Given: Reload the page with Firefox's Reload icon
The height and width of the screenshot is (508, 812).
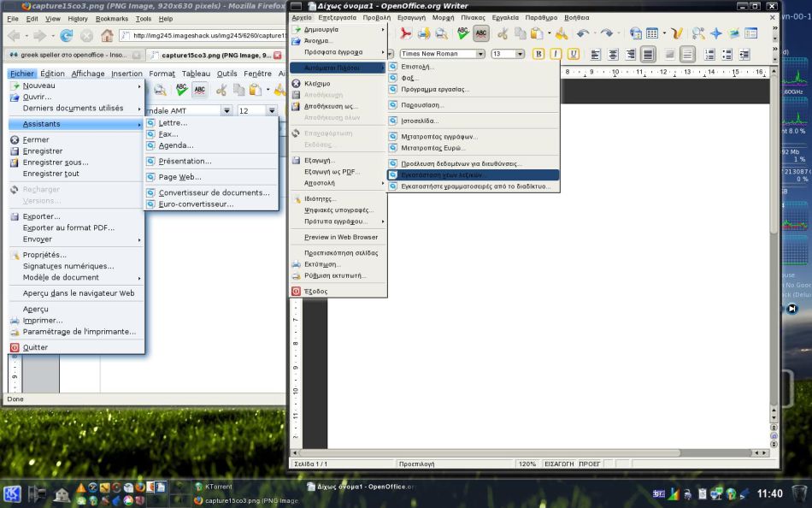Looking at the screenshot, I should pyautogui.click(x=67, y=36).
